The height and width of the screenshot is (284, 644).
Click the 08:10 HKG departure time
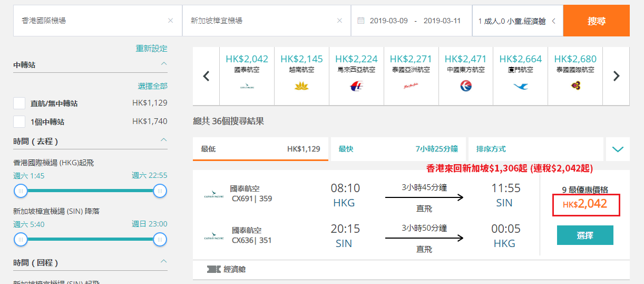(x=345, y=188)
